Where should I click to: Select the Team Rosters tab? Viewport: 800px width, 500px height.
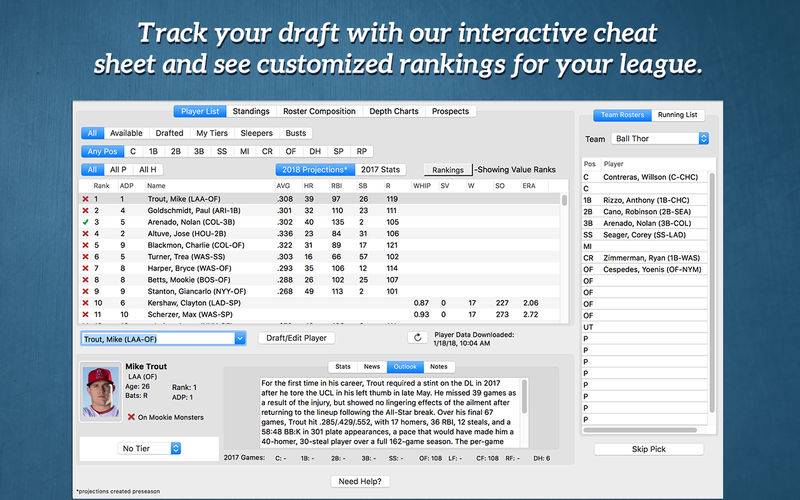pyautogui.click(x=622, y=115)
